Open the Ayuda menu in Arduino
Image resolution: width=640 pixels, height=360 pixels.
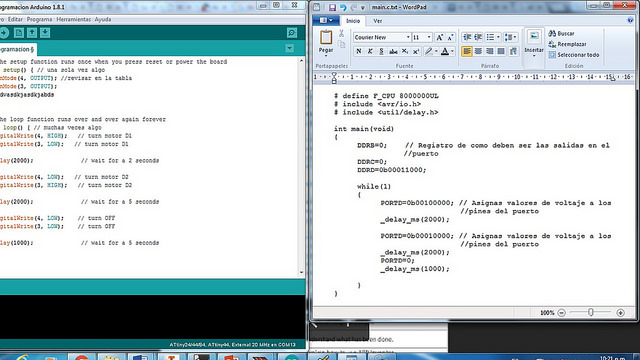coord(102,19)
